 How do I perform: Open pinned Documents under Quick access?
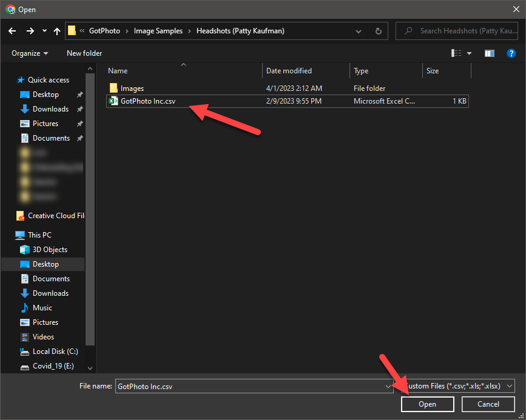(45, 138)
